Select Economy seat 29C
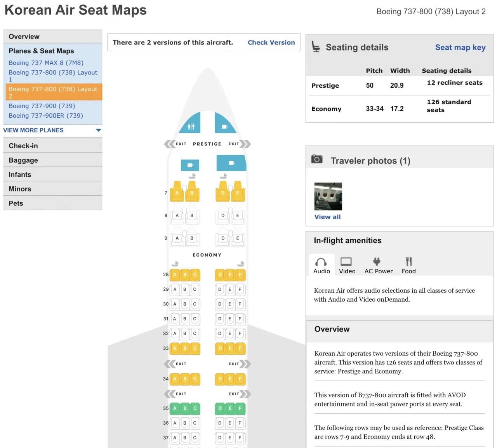The image size is (497, 448). [x=195, y=290]
